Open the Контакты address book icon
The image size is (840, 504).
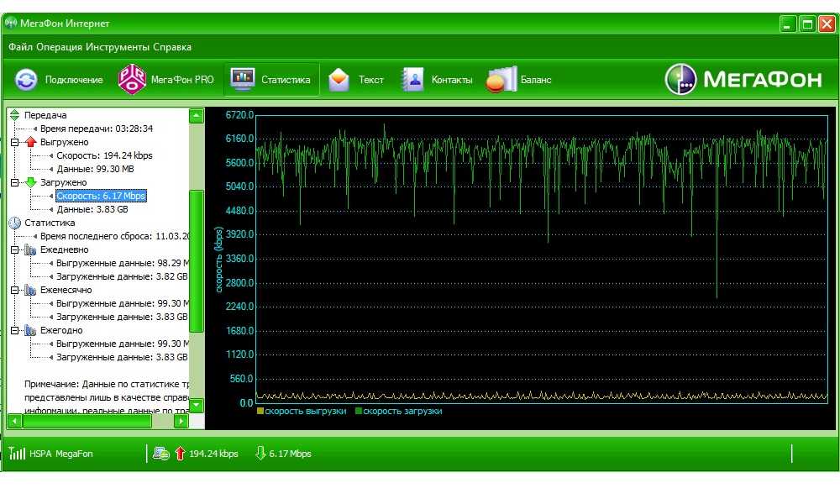point(412,80)
